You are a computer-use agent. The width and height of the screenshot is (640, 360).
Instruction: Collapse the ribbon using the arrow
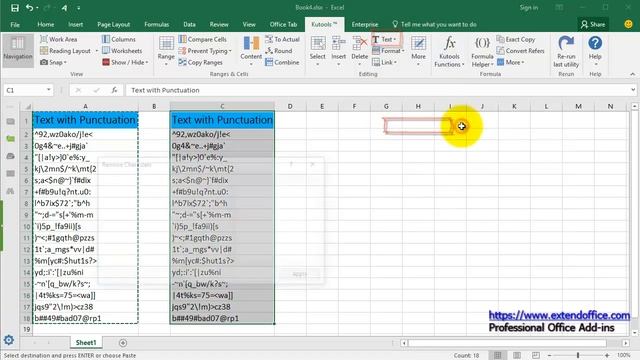(x=632, y=74)
